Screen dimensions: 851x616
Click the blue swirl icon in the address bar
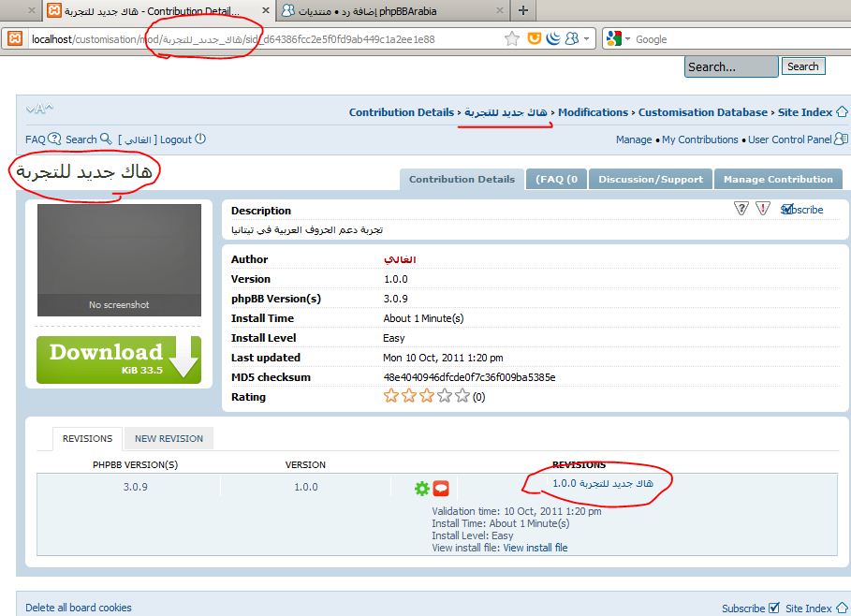(552, 39)
